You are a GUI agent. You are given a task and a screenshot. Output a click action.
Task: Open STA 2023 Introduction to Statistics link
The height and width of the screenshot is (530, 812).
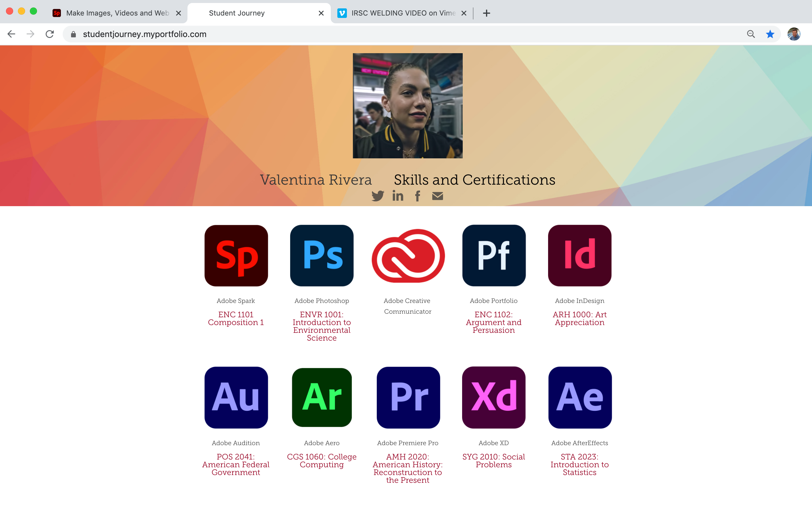pyautogui.click(x=579, y=465)
